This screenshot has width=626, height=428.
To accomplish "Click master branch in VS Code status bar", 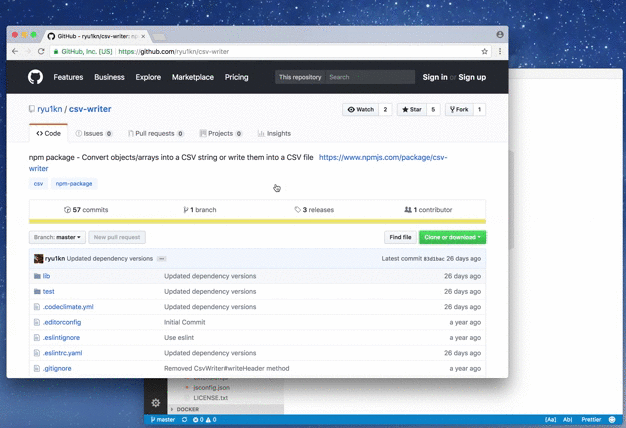I will pyautogui.click(x=163, y=420).
